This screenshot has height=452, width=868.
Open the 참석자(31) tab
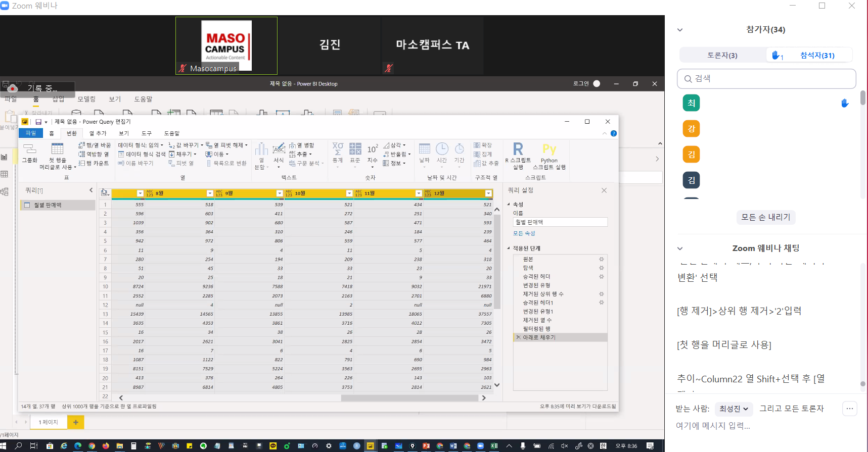[x=817, y=55]
